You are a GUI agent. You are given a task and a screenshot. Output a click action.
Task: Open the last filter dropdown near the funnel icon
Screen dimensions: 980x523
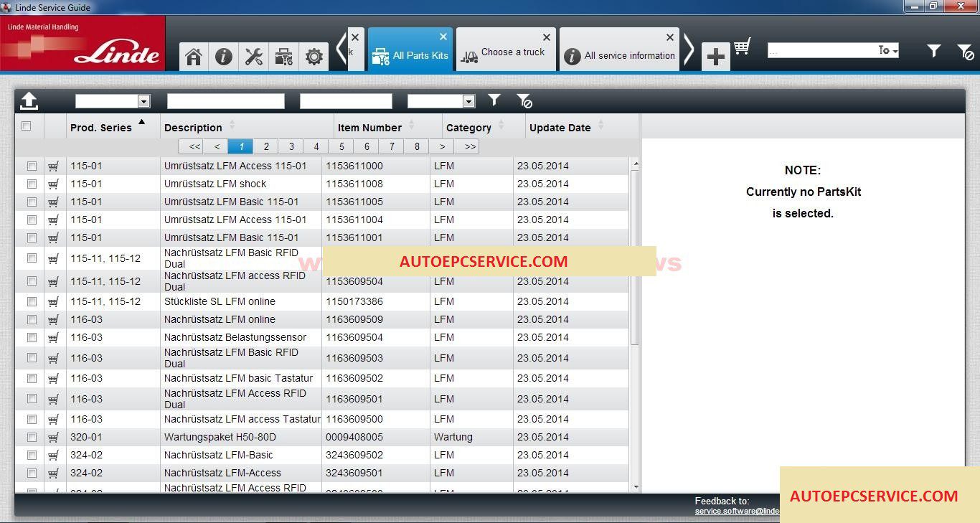(468, 100)
